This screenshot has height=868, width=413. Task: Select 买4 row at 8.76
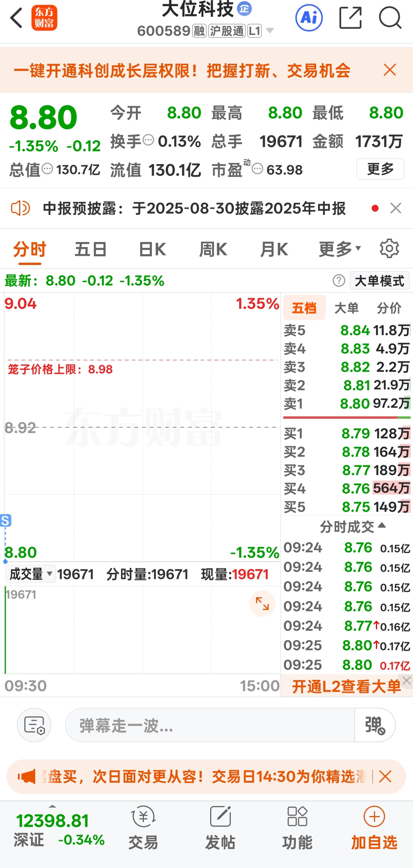point(347,488)
